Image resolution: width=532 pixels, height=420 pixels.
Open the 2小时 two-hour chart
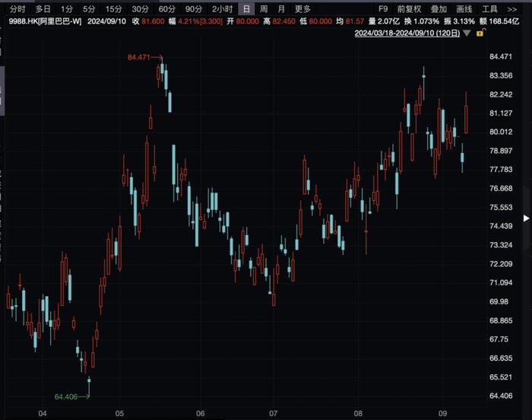(x=222, y=9)
